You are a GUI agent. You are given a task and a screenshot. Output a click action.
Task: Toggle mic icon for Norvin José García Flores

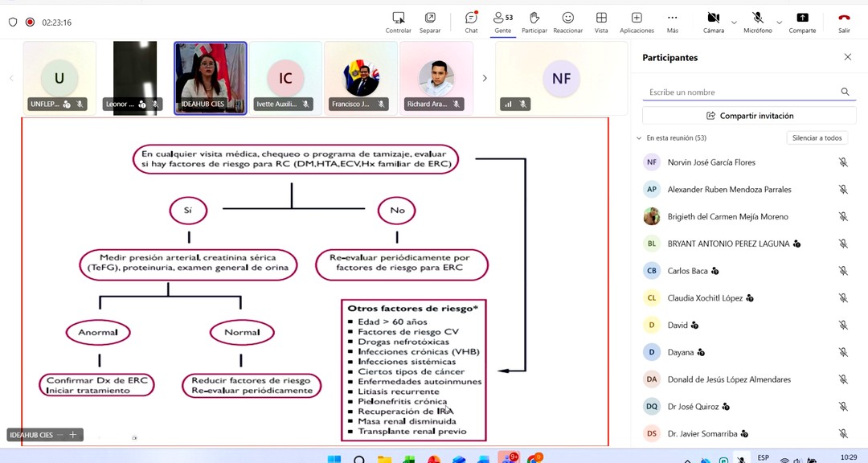click(x=843, y=162)
